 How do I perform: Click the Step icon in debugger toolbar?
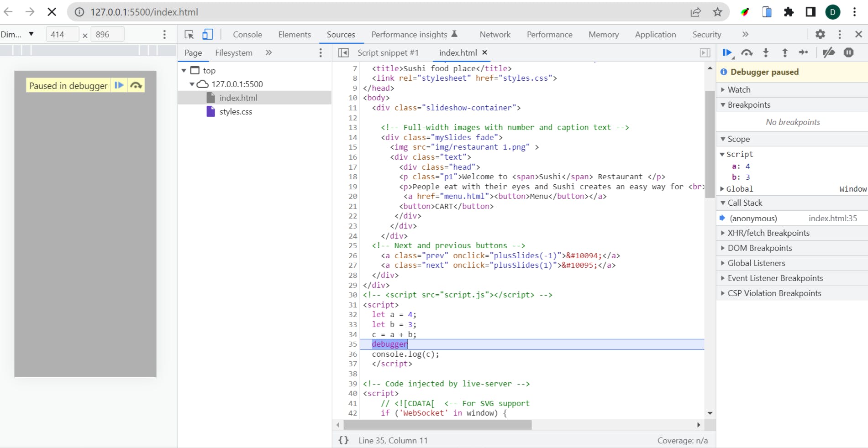click(x=804, y=52)
